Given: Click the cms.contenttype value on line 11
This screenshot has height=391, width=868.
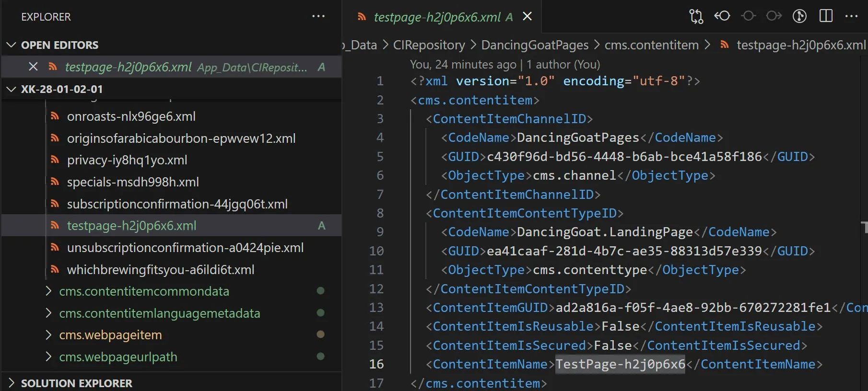Looking at the screenshot, I should (x=590, y=270).
